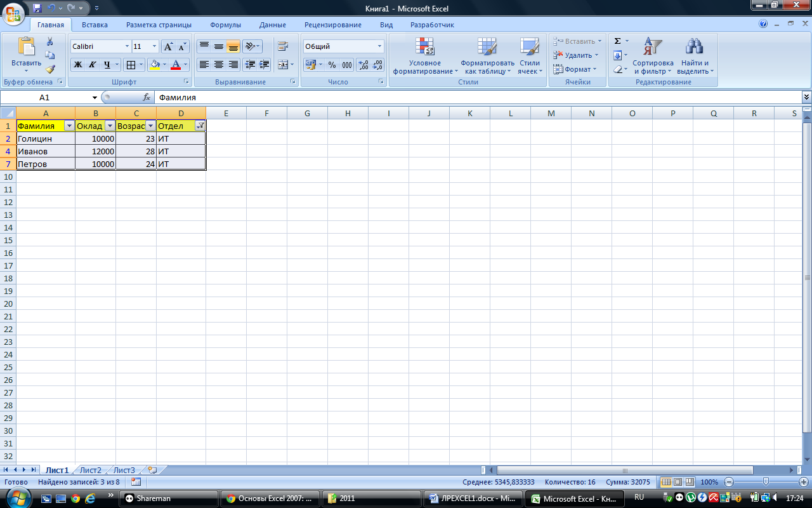The width and height of the screenshot is (812, 508).
Task: Switch to the Разметка страницы tab
Action: (159, 25)
